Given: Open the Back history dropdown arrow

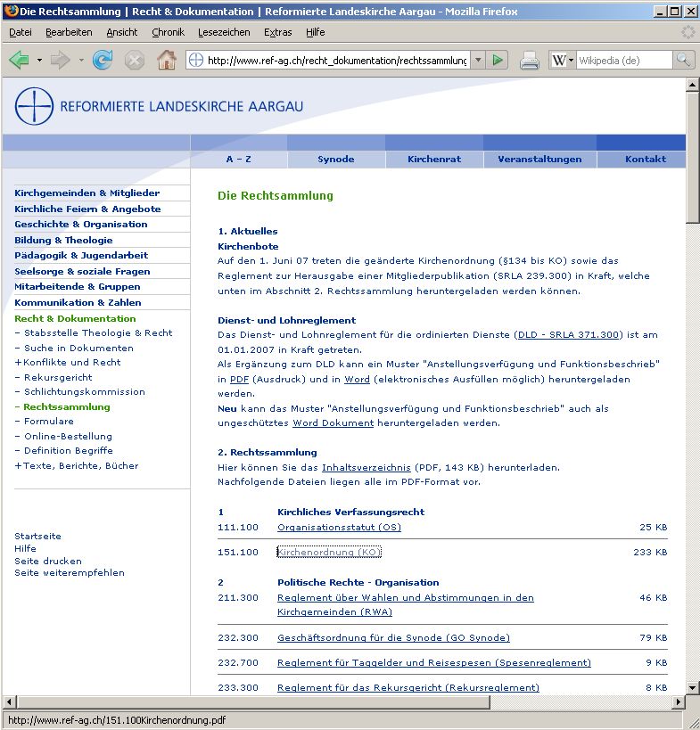Looking at the screenshot, I should point(39,60).
